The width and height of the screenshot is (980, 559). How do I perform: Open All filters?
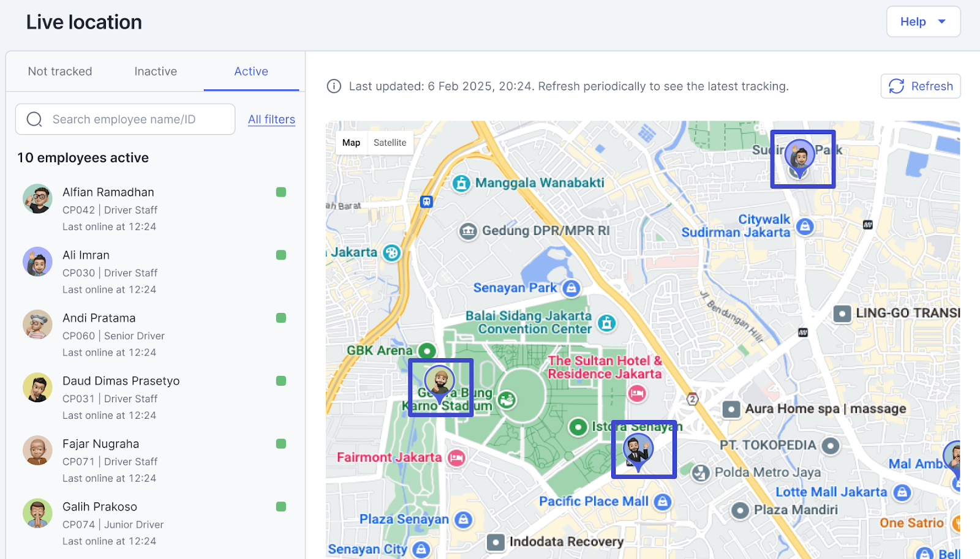[271, 119]
